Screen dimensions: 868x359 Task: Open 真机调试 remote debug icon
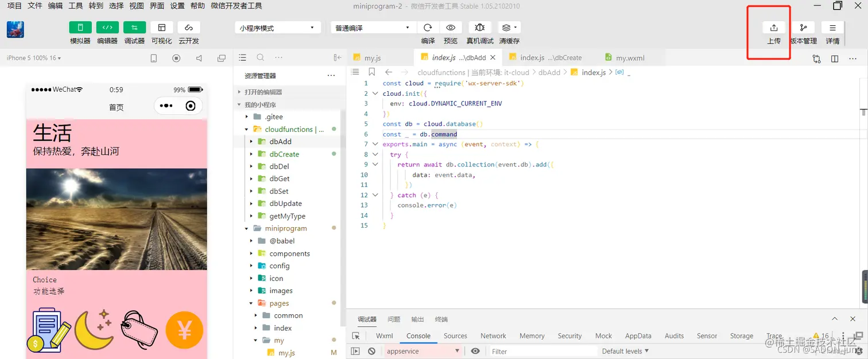(x=480, y=28)
